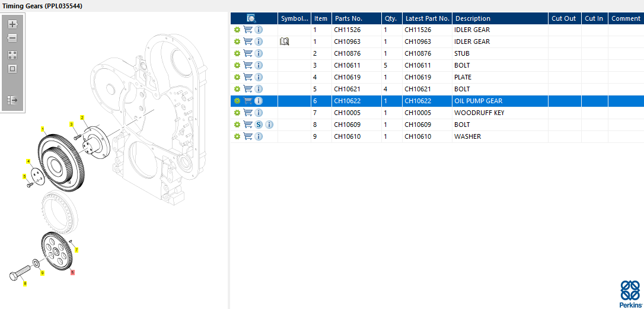This screenshot has width=644, height=309.
Task: Click Timing Gears (PPL035544) title
Action: coord(42,6)
